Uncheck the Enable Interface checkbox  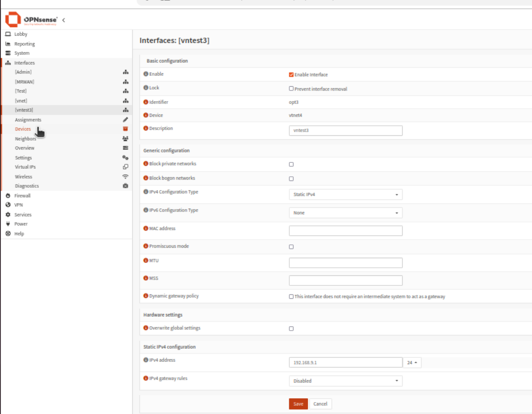(291, 75)
